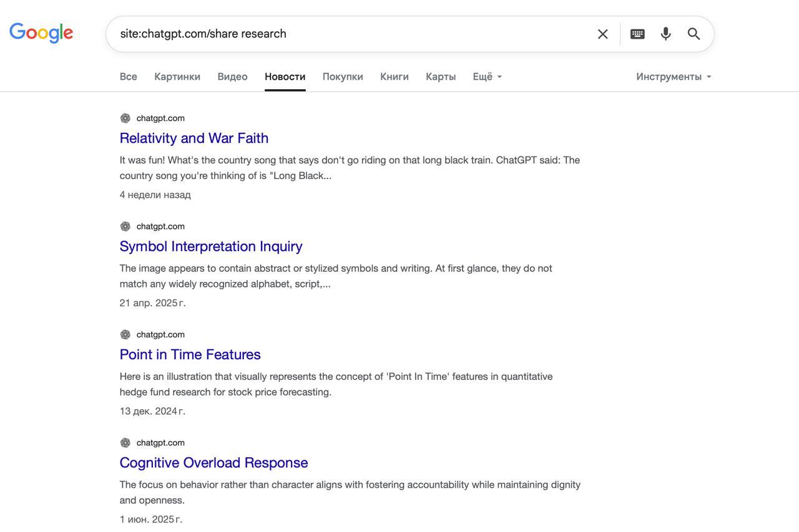The height and width of the screenshot is (532, 799).
Task: Click chatgpt.com favicon above Cognitive Overload Response
Action: (125, 443)
